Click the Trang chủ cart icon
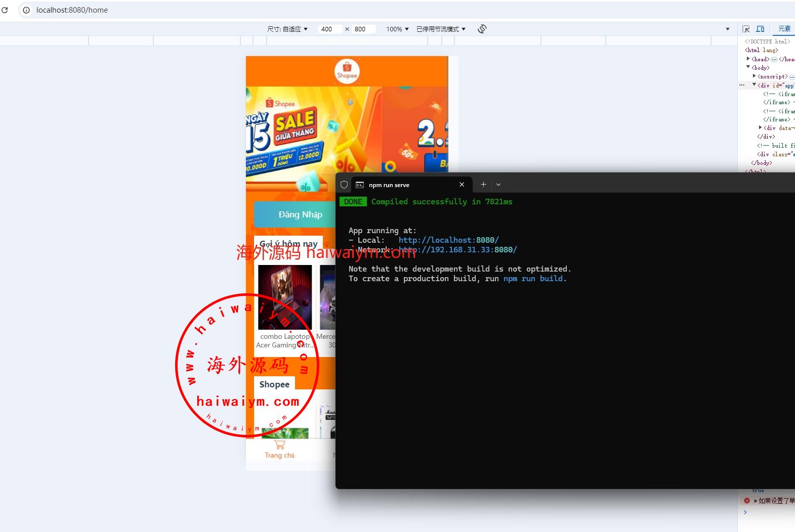Image resolution: width=795 pixels, height=532 pixels. point(279,445)
